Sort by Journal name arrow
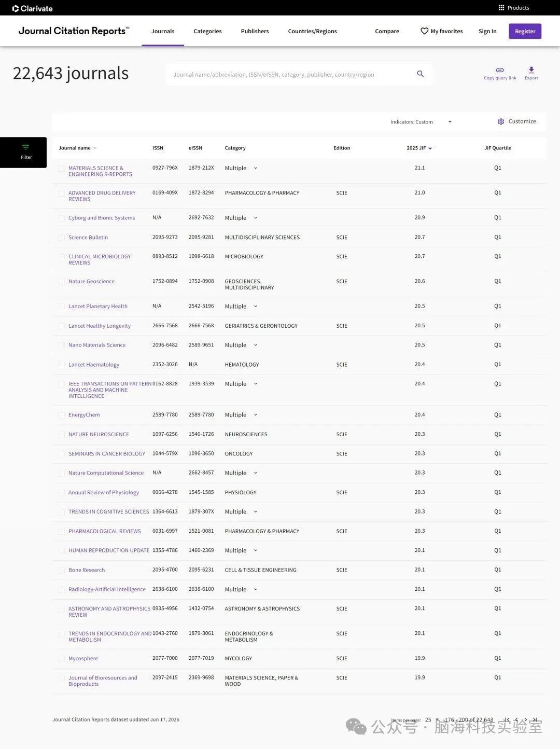Viewport: 560px width, 749px height. click(95, 148)
